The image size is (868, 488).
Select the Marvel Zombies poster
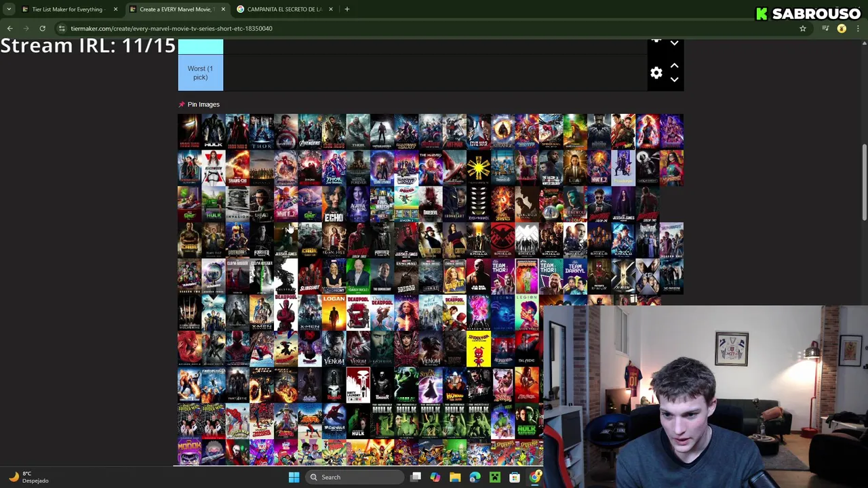[x=502, y=204]
